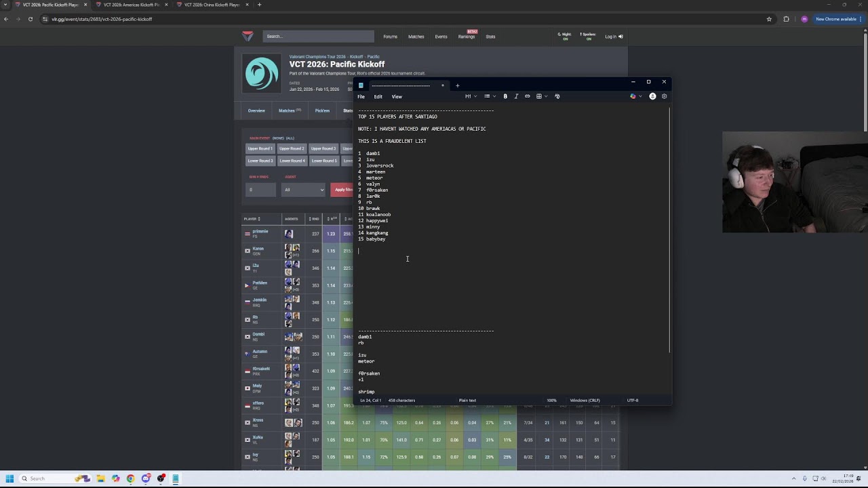Switch to the Americas Kickoff Chrome tab
The height and width of the screenshot is (488, 868).
(x=132, y=5)
